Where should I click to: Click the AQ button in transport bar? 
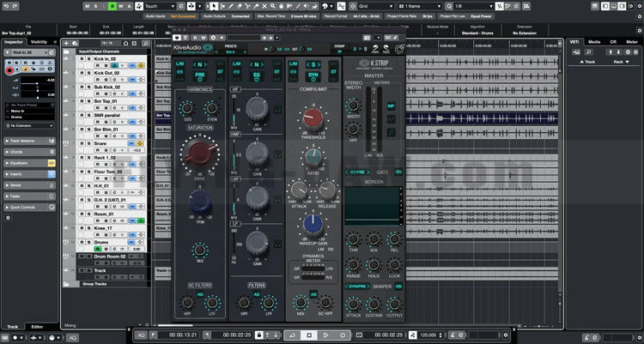(141, 335)
